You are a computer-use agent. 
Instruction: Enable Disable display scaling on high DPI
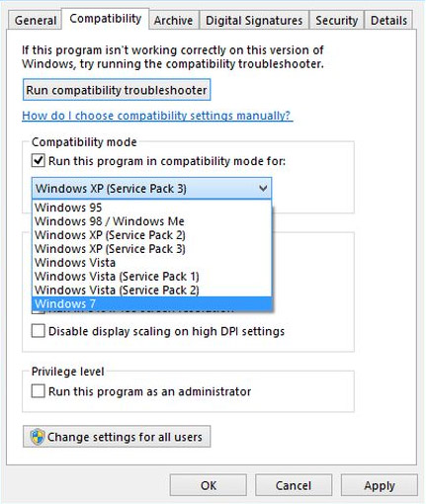coord(39,331)
